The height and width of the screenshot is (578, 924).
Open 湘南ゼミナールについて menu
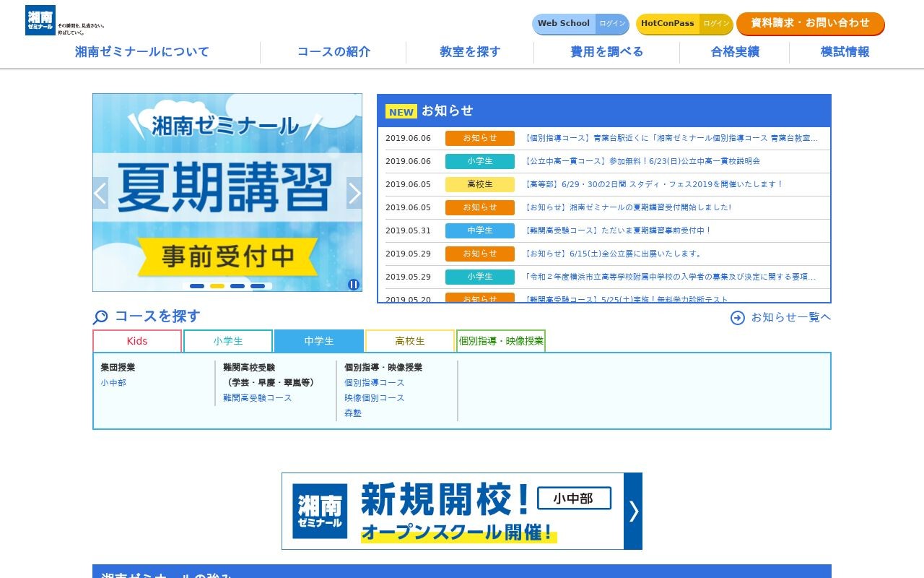(142, 52)
